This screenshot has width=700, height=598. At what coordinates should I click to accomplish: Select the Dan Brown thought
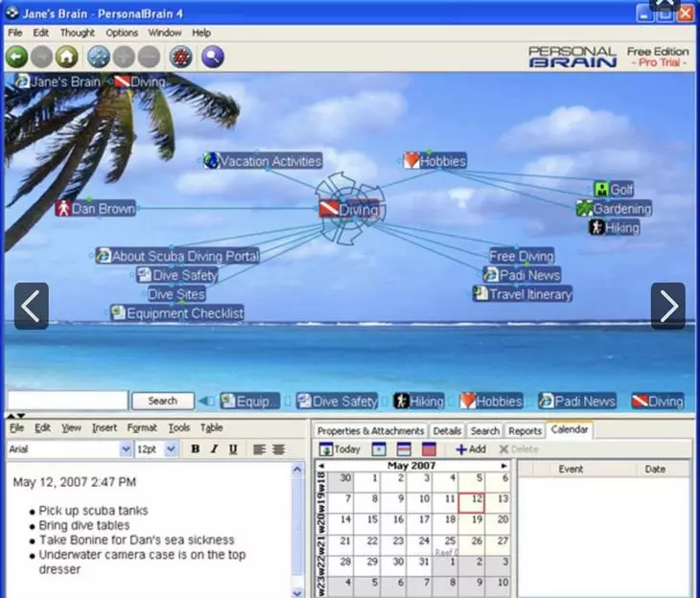pos(96,208)
